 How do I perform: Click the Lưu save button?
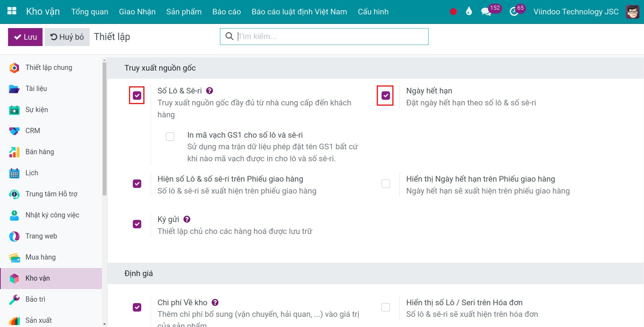pyautogui.click(x=25, y=37)
